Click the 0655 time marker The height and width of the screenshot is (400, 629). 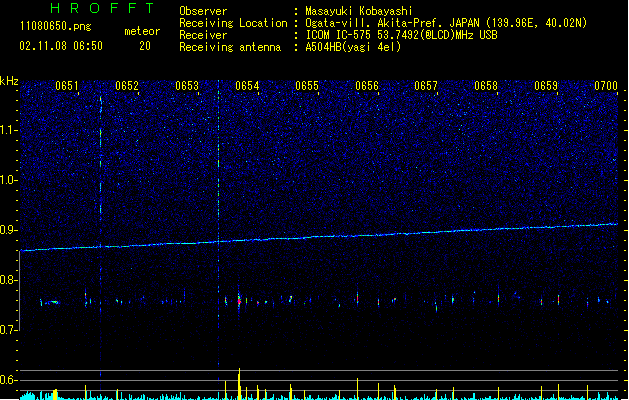pos(307,86)
